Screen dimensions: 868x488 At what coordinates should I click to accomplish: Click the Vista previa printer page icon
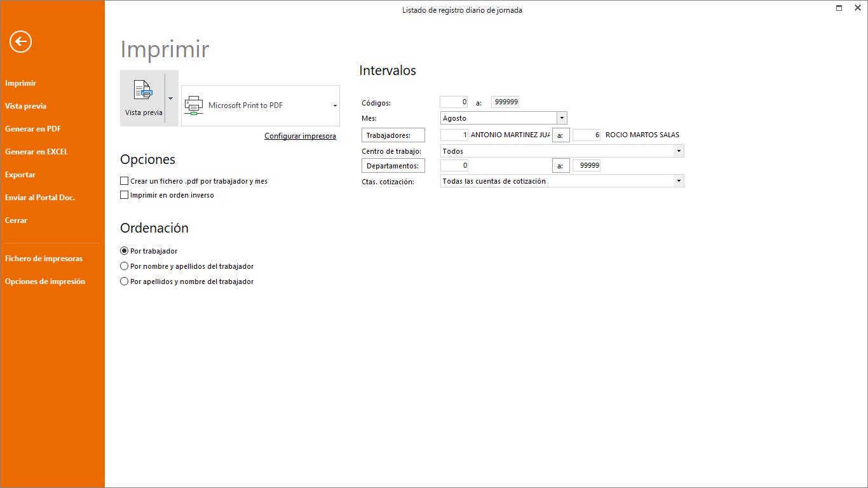[x=143, y=90]
